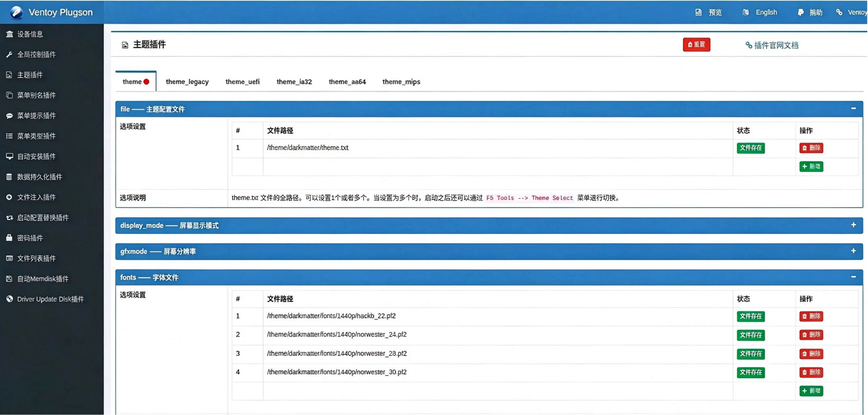Select the theme plugin image icon in sidebar
The height and width of the screenshot is (415, 868).
point(9,75)
